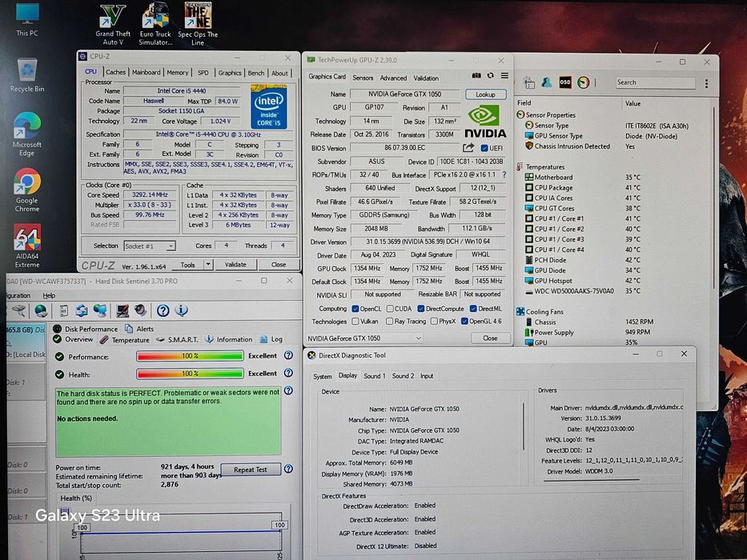747x560 pixels.
Task: Open the Spec Ops The Line shortcut
Action: [198, 24]
